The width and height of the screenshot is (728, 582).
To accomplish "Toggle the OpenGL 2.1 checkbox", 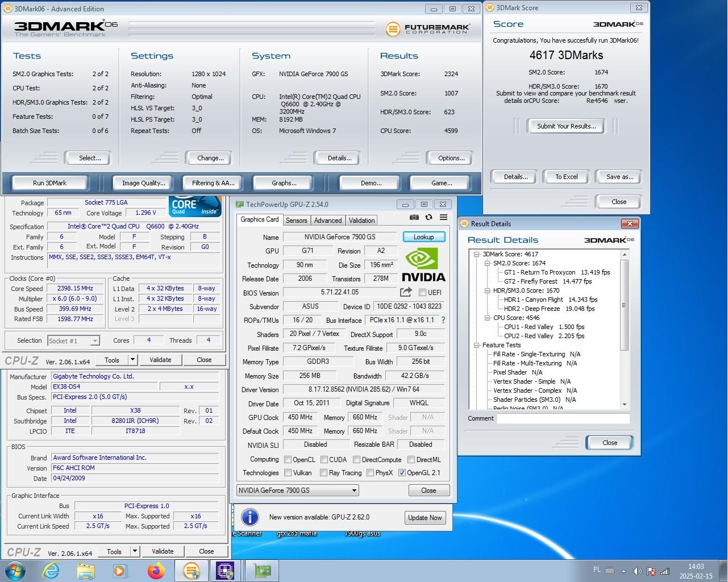I will [x=402, y=473].
